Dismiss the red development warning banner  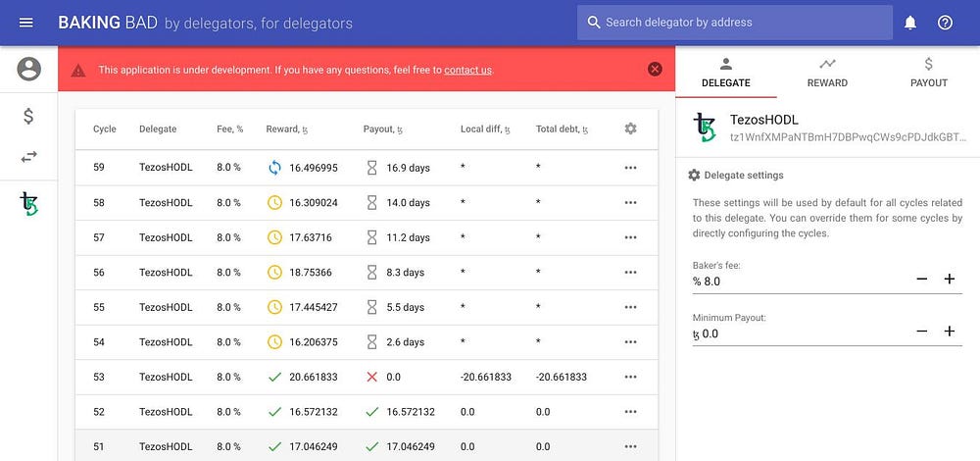[655, 69]
